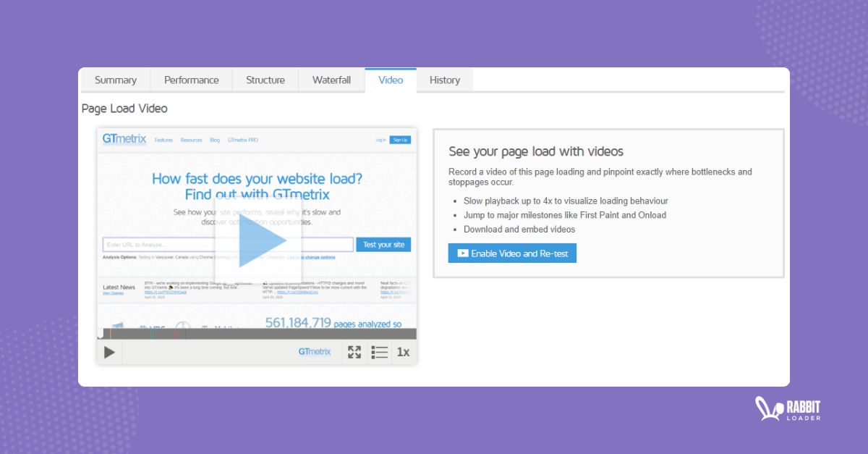The height and width of the screenshot is (454, 868).
Task: Open the Structure tab
Action: coord(265,80)
